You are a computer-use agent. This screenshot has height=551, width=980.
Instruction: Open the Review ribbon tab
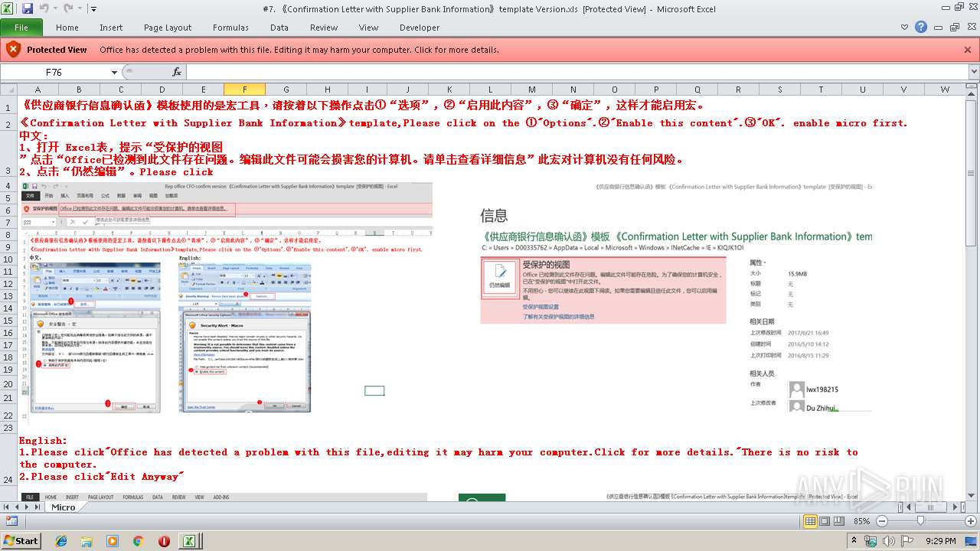point(324,28)
